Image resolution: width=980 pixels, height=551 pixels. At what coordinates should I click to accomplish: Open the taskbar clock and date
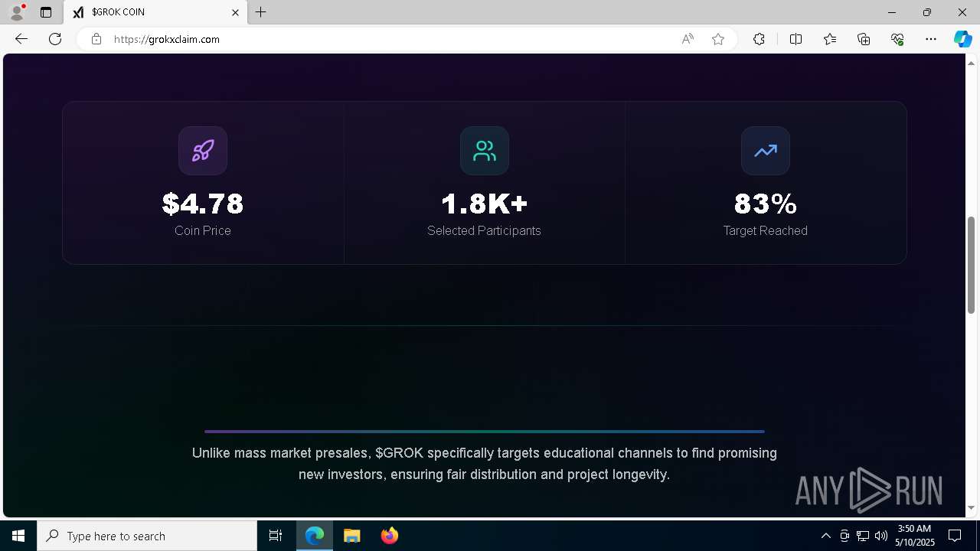(914, 536)
